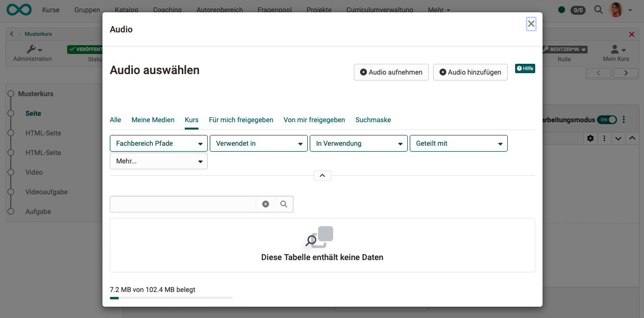Open the Verwendet in filter dropdown

tap(258, 144)
